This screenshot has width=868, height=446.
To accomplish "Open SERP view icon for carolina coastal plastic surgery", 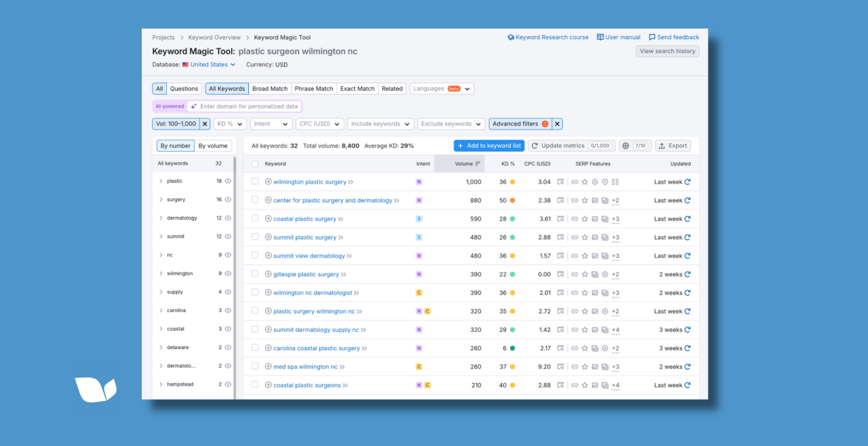I will 561,348.
